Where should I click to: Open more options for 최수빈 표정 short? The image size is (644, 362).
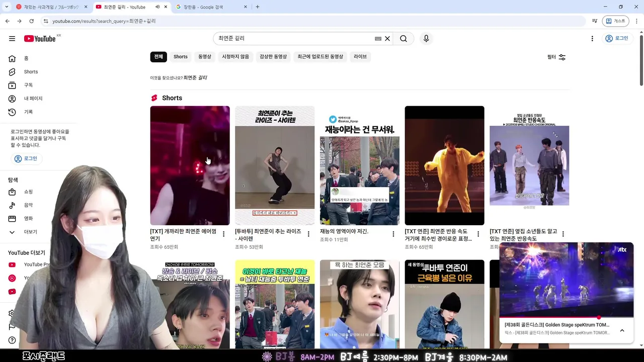pyautogui.click(x=478, y=234)
